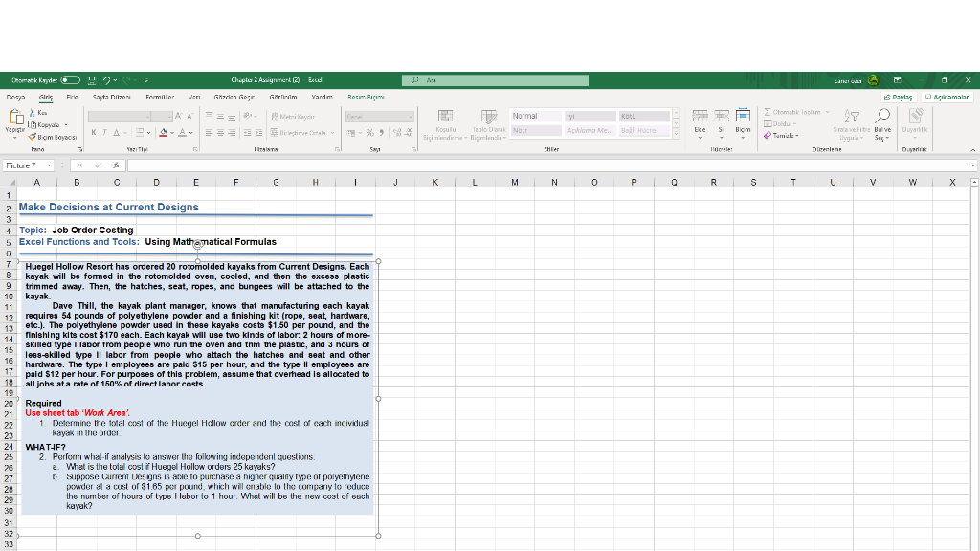
Task: Click Metni Kaydır wrap text
Action: pyautogui.click(x=293, y=116)
